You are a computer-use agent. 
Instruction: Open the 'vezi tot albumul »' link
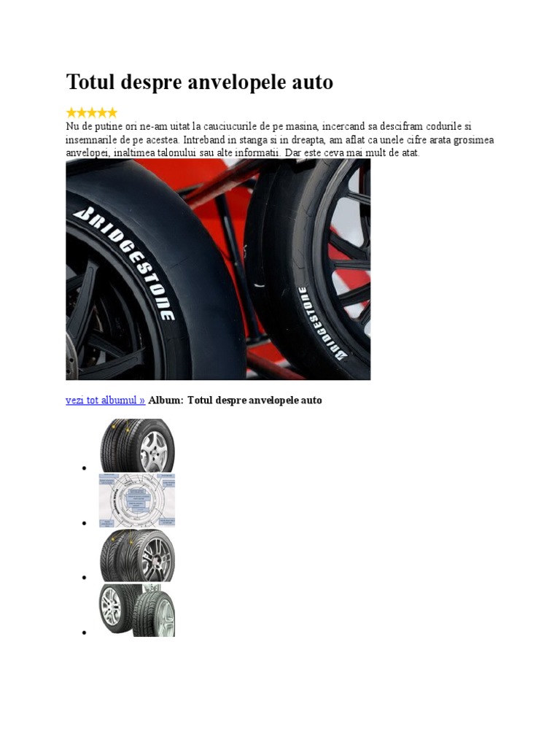105,400
